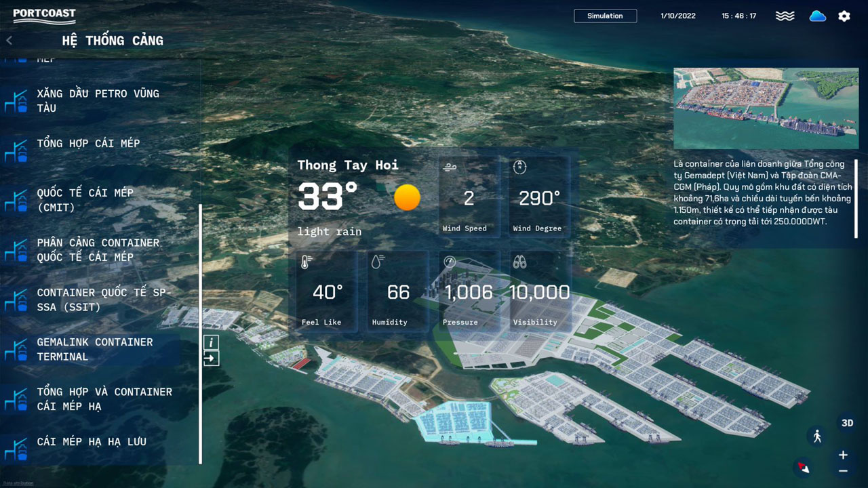Toggle the water waves icon
The width and height of the screenshot is (868, 488).
[785, 16]
